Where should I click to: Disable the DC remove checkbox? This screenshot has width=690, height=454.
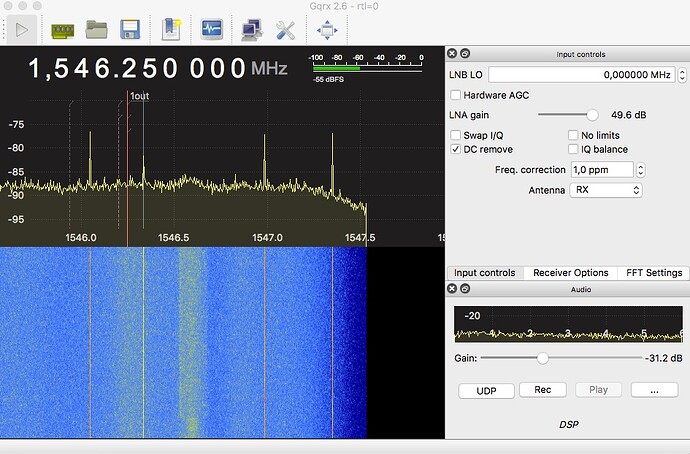[x=456, y=149]
